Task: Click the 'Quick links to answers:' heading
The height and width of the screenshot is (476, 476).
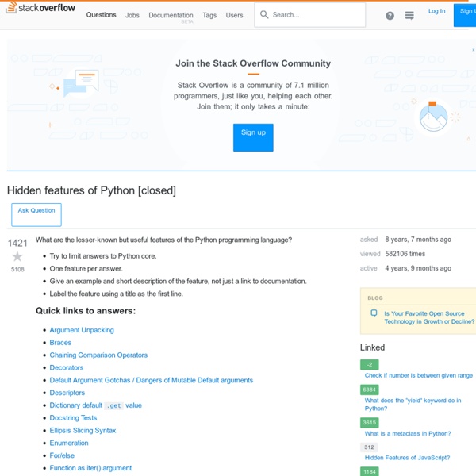Action: [86, 311]
